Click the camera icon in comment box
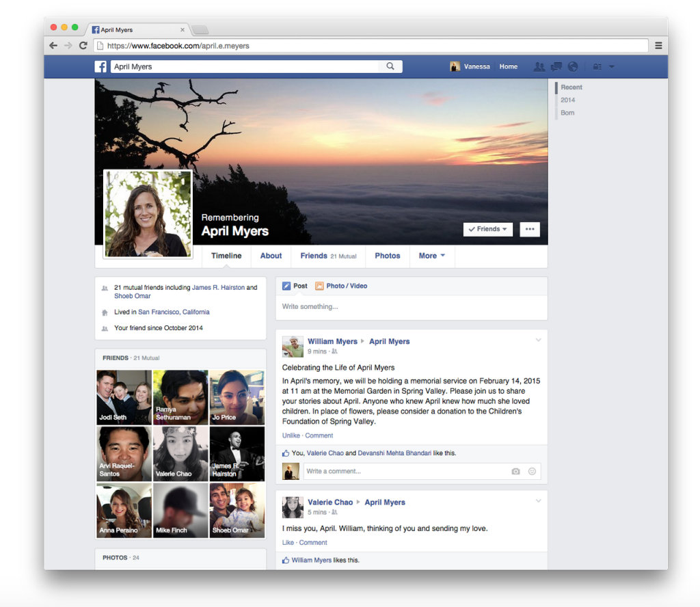 click(x=515, y=472)
